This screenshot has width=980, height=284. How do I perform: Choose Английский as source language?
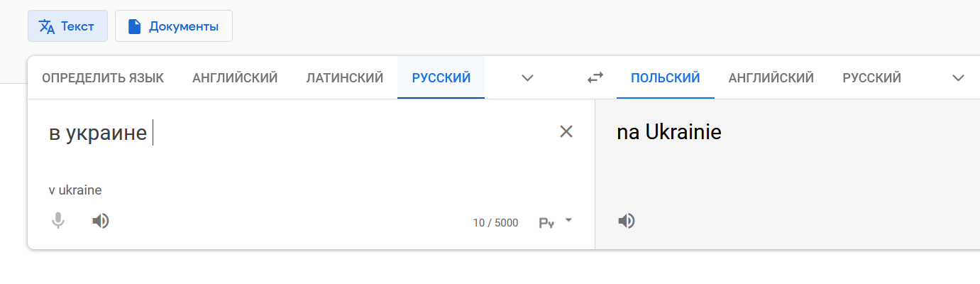point(235,78)
